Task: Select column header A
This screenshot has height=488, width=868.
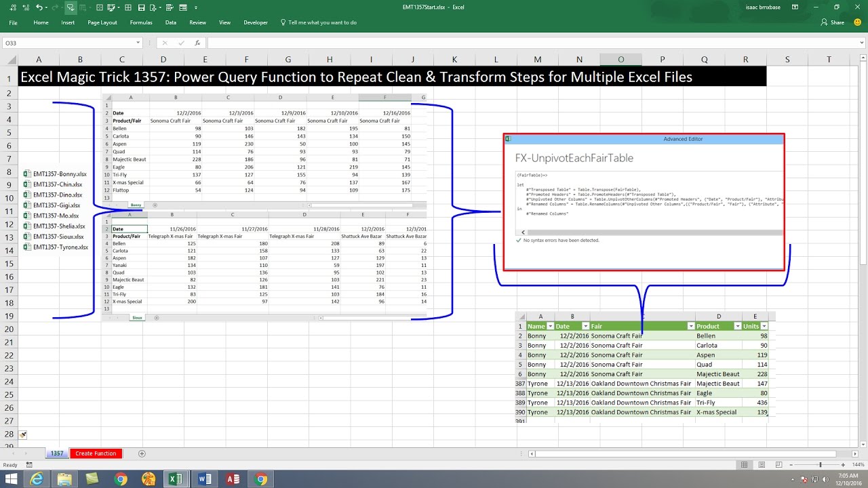Action: coord(39,59)
